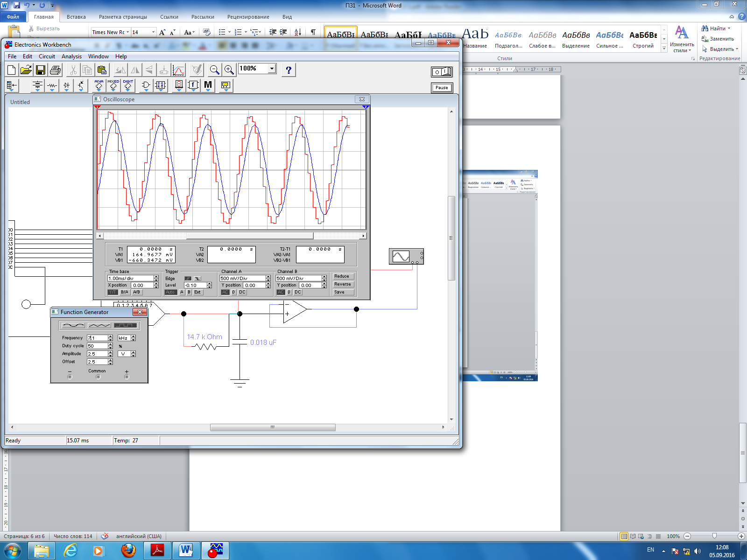Image resolution: width=747 pixels, height=560 pixels.
Task: Select A/B time base mode
Action: click(x=136, y=292)
